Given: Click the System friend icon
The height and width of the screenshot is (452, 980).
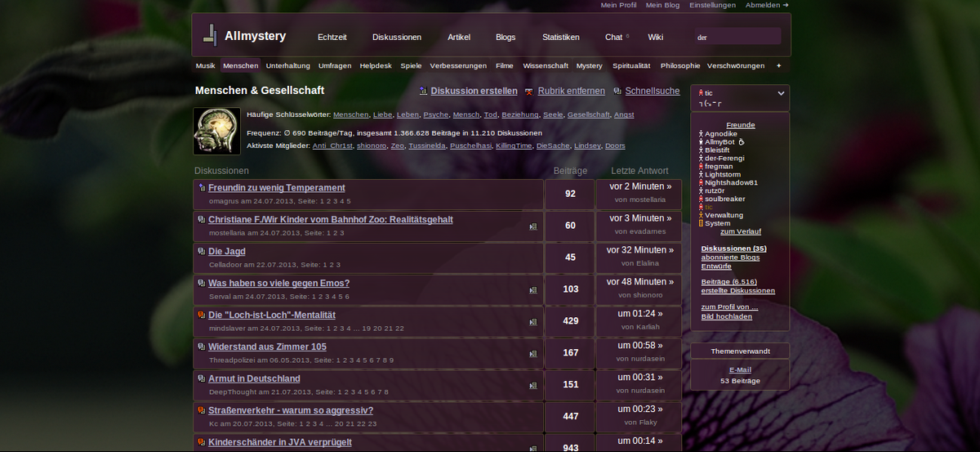Looking at the screenshot, I should (x=701, y=223).
